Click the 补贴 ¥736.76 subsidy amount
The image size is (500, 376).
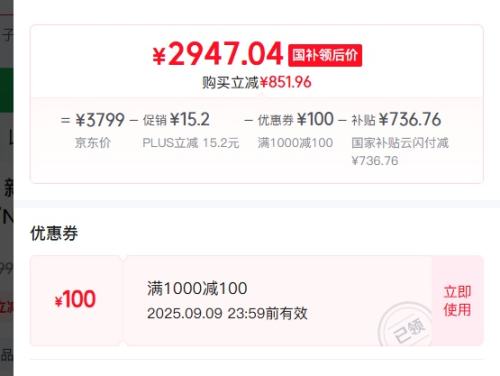(x=396, y=119)
